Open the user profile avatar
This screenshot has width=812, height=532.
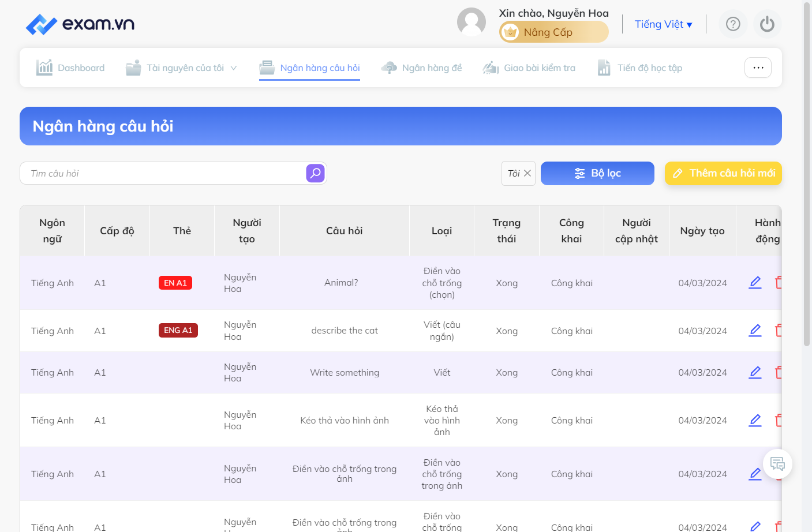point(472,23)
